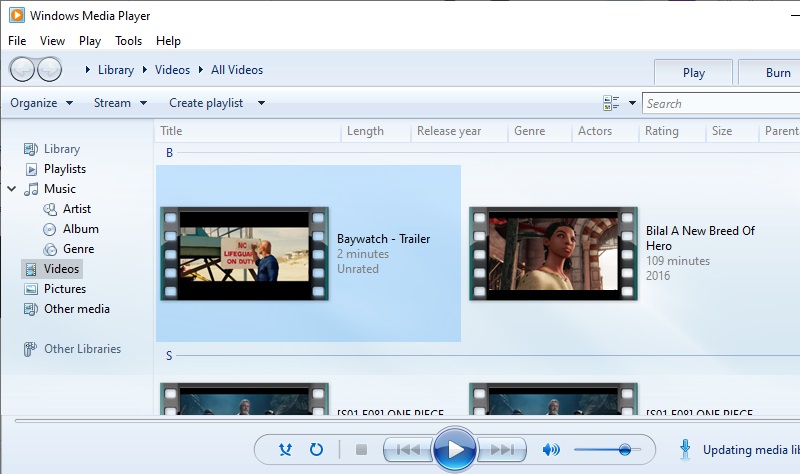Viewport: 800px width, 474px height.
Task: Click the Windows Media Player title bar icon
Action: point(16,15)
